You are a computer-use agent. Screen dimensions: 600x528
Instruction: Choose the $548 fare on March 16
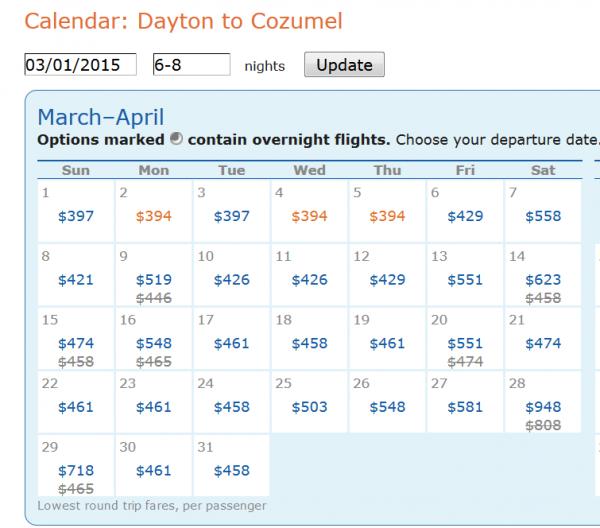coord(153,343)
